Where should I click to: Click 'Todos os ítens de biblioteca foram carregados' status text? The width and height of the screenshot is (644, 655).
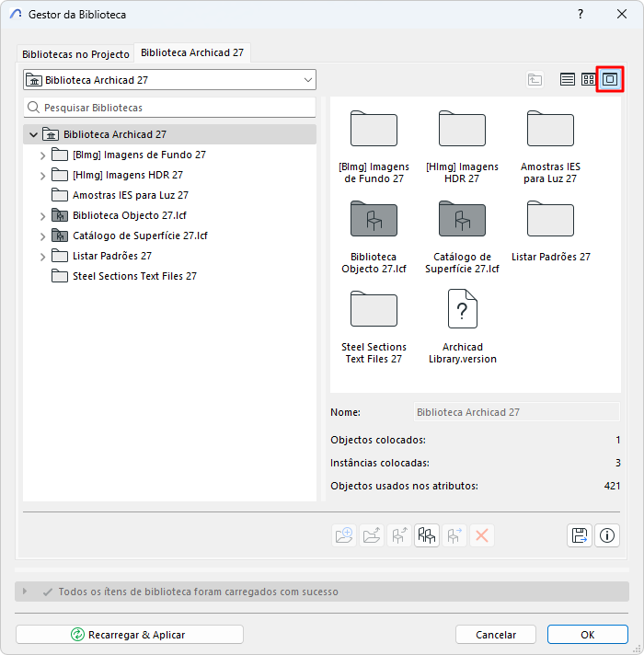(x=198, y=592)
